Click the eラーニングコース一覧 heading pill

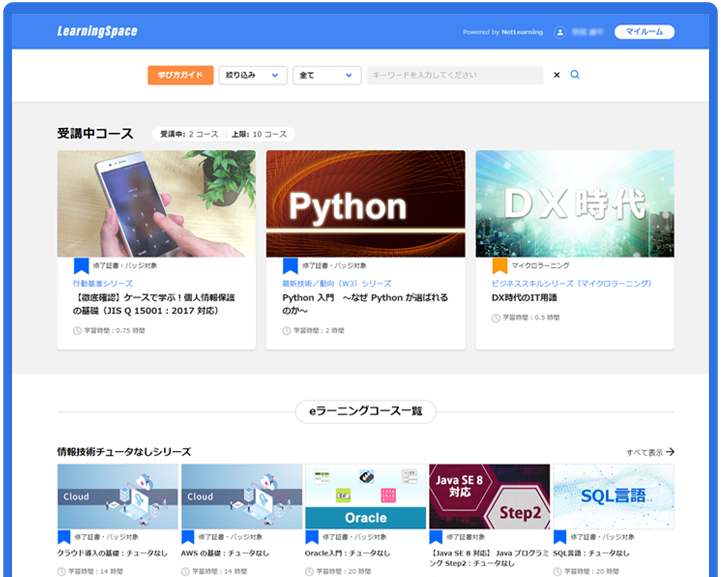point(366,411)
